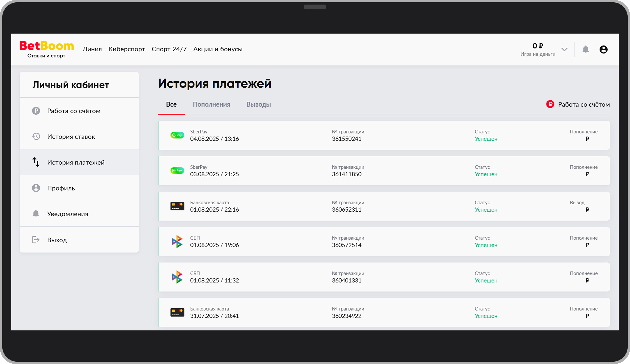The width and height of the screenshot is (630, 364).
Task: Click the clock icon for История ставок
Action: click(36, 136)
